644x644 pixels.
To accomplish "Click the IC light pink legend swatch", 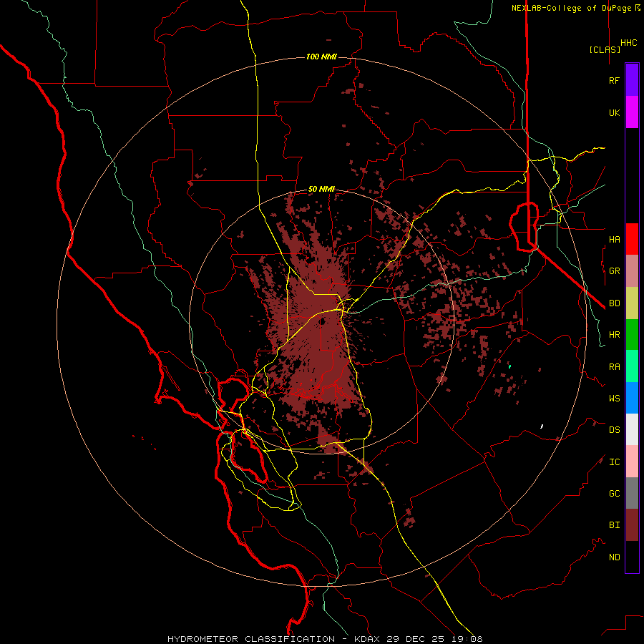I will (x=632, y=462).
